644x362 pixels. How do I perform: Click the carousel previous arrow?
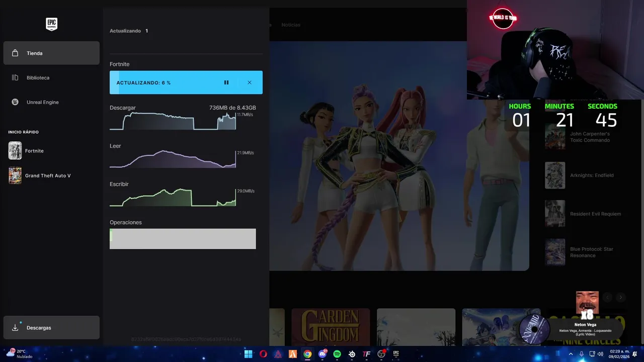(607, 297)
